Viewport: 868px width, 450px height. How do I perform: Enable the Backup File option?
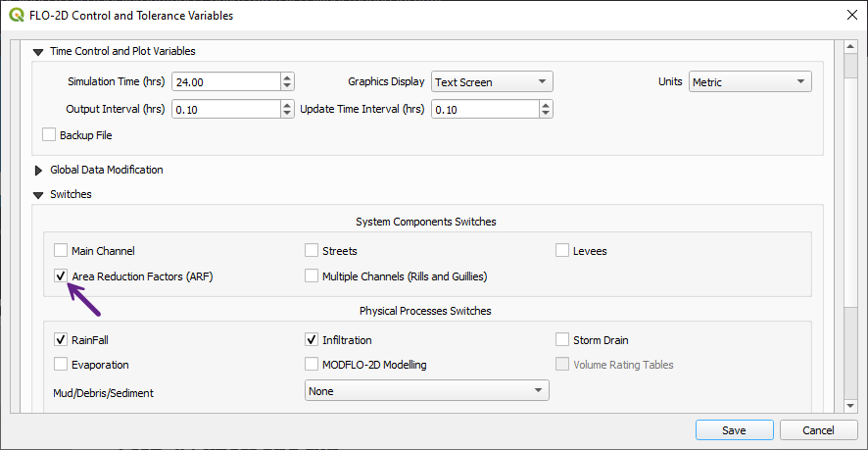coord(49,135)
